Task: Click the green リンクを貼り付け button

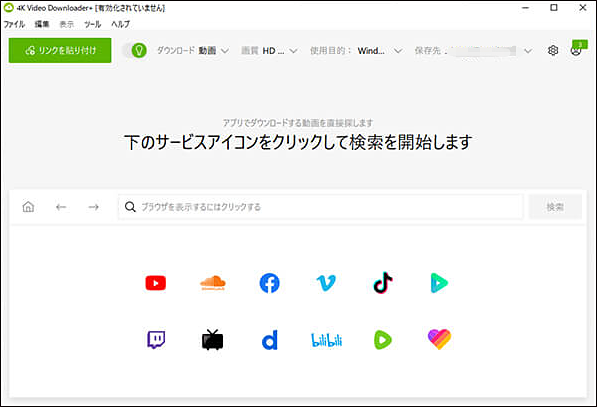Action: 60,50
